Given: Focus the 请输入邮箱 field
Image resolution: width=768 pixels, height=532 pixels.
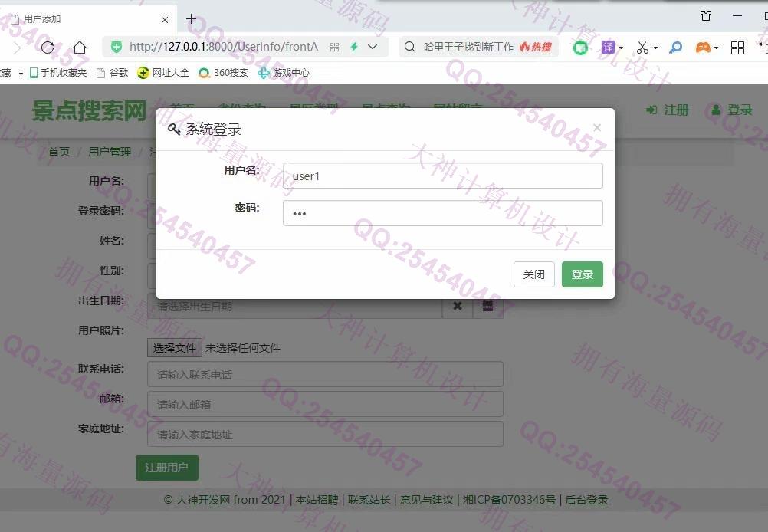Looking at the screenshot, I should pos(325,405).
